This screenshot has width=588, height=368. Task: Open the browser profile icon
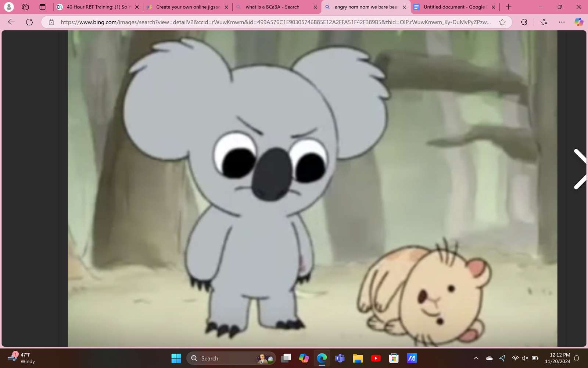coord(9,7)
